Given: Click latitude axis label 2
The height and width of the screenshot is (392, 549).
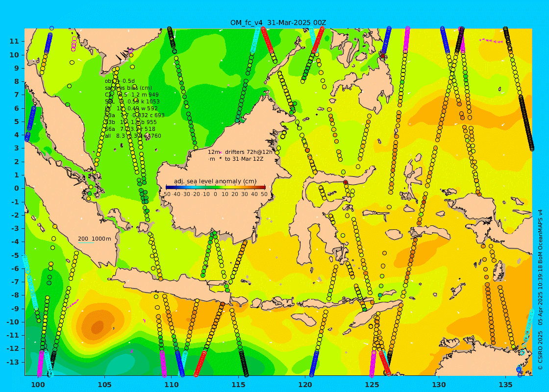Looking at the screenshot, I should (16, 161).
